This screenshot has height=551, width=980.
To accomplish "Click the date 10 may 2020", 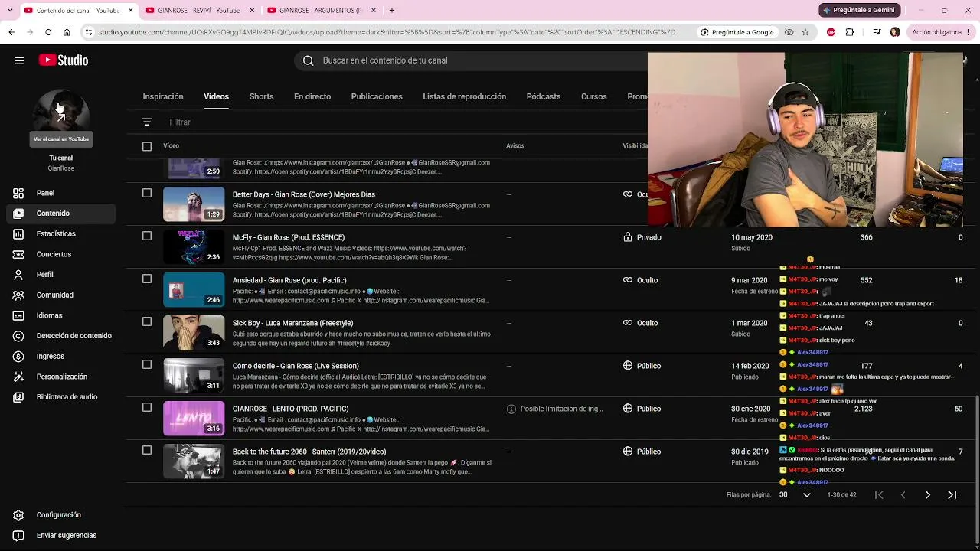I will tap(752, 237).
